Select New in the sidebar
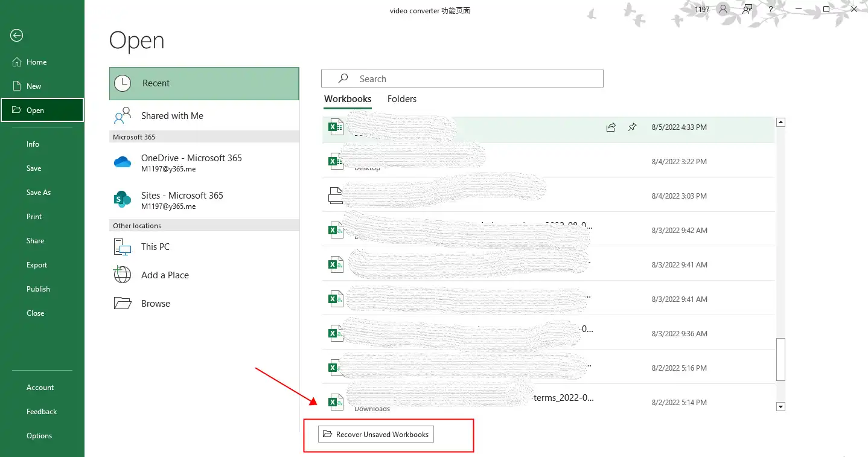Viewport: 868px width, 457px height. click(x=42, y=86)
